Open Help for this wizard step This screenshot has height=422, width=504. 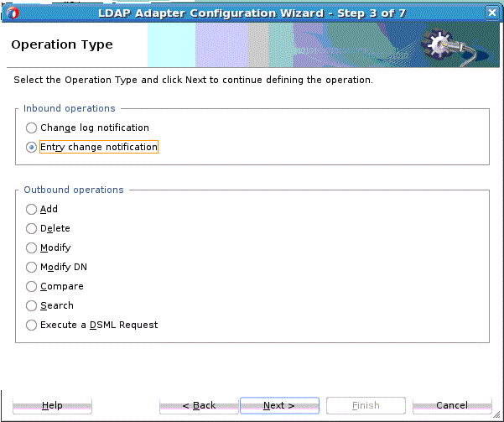tap(52, 405)
